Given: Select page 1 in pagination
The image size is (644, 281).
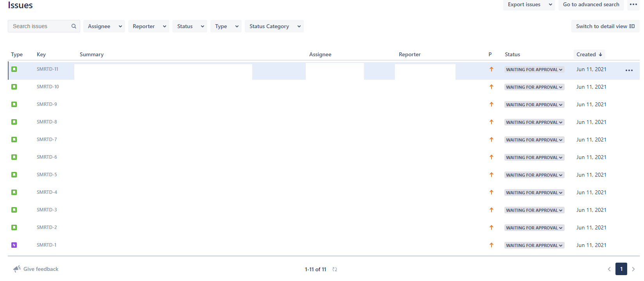Looking at the screenshot, I should pos(621,269).
